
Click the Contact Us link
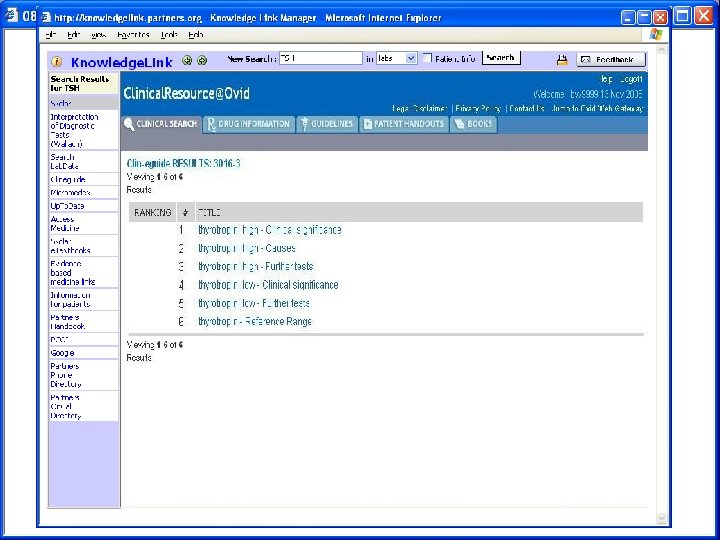[527, 109]
